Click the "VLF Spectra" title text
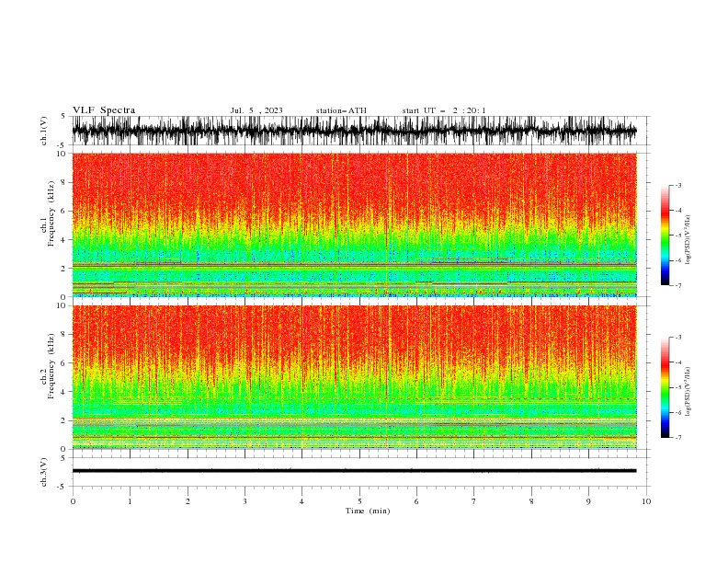This screenshot has height=563, width=728. click(x=104, y=110)
